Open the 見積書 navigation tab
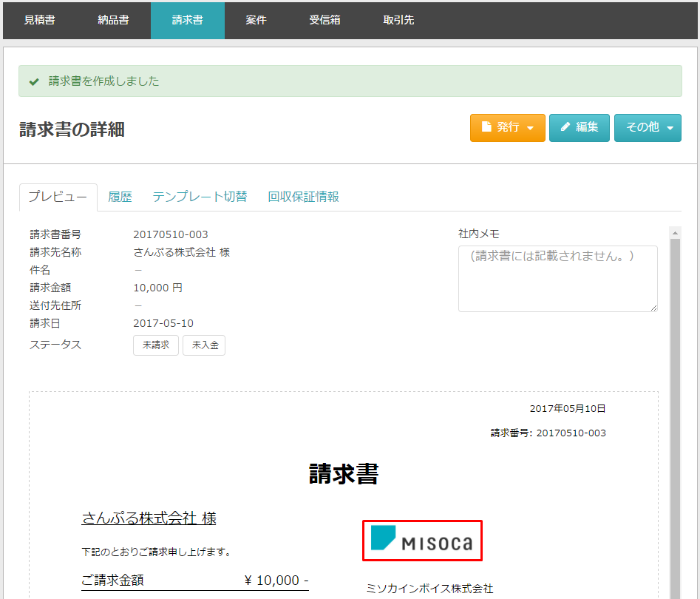700x599 pixels. [39, 20]
